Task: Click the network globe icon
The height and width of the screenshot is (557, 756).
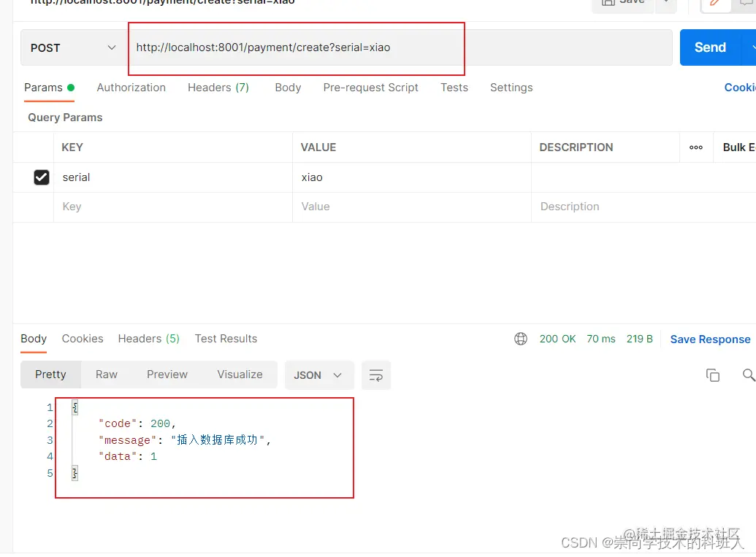Action: 521,339
